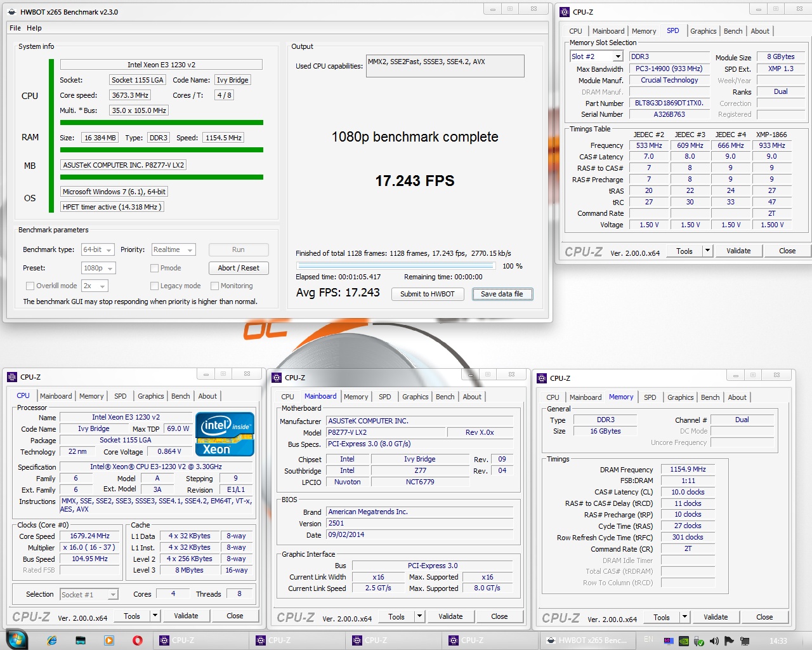
Task: Open the NVIDIA tray icon
Action: point(683,641)
